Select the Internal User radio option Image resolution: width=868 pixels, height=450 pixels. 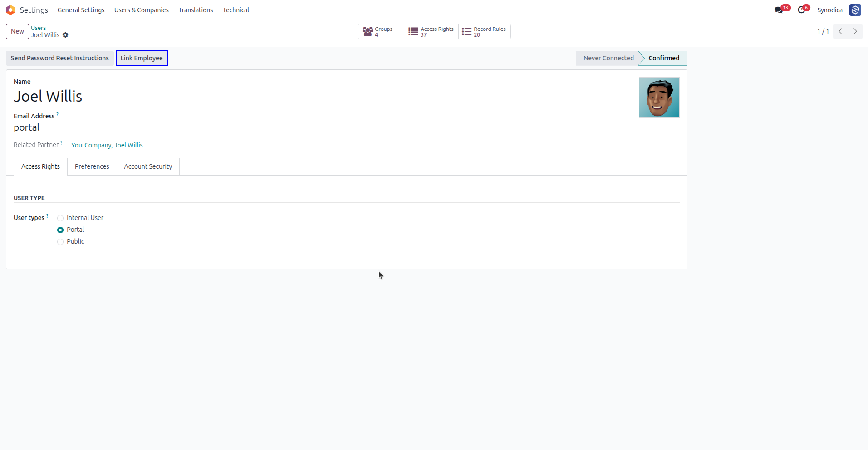[x=60, y=218]
